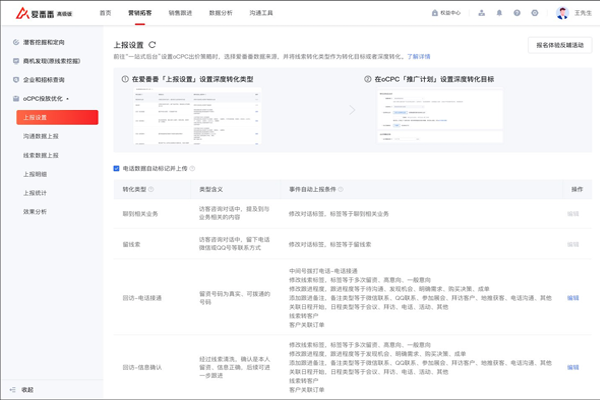
Task: Click the refresh icon beside 上报设置 title
Action: click(152, 45)
